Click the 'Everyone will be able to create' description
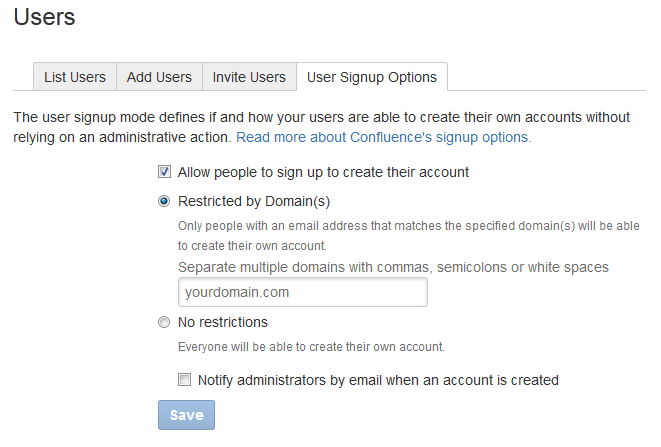661x447 pixels. [311, 347]
